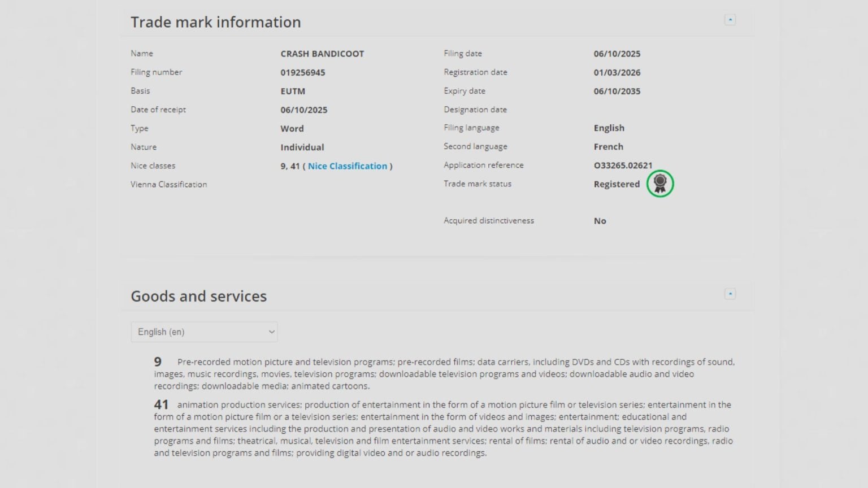868x488 pixels.
Task: Open the Nice Classification link
Action: point(348,166)
